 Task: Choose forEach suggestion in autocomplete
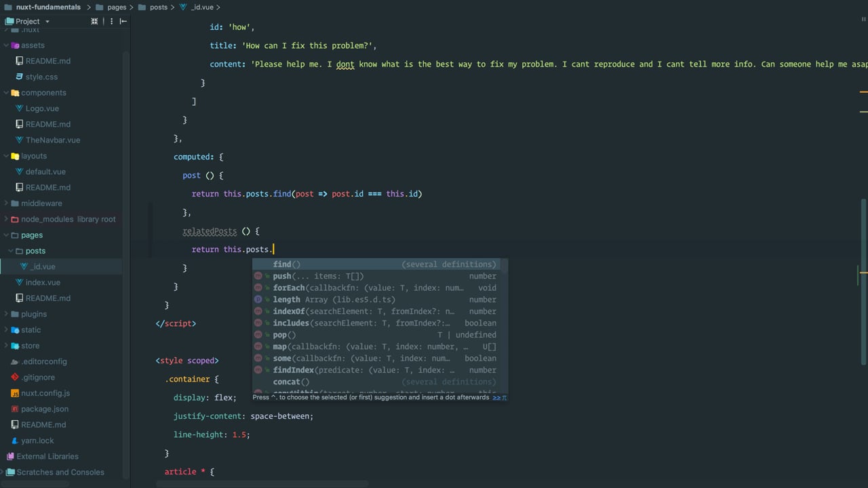376,288
